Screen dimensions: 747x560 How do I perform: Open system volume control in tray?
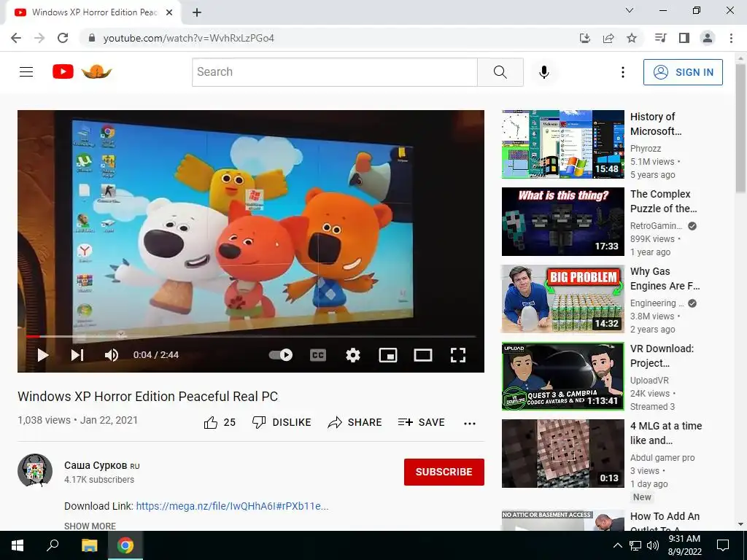(653, 545)
